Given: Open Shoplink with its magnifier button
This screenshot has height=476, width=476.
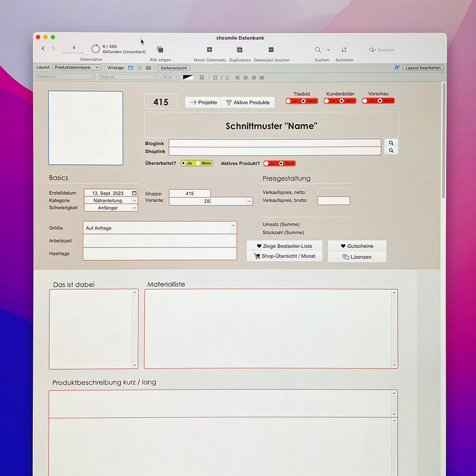Looking at the screenshot, I should [391, 150].
